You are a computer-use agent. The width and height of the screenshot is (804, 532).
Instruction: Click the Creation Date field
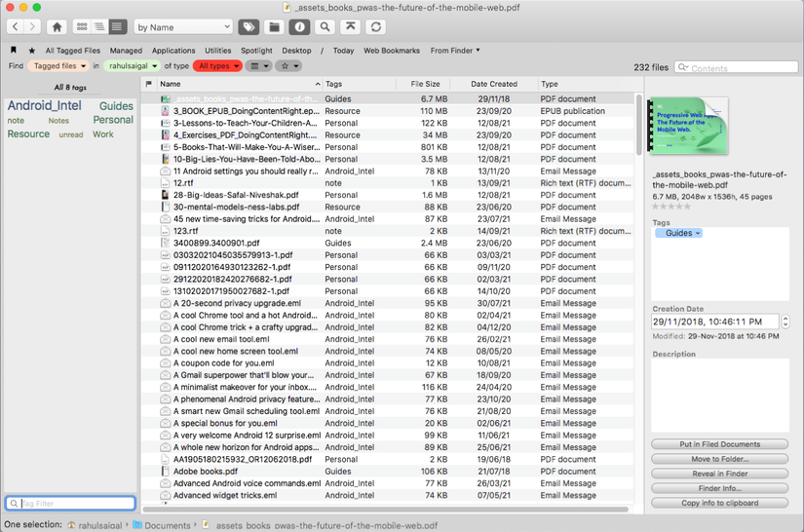click(715, 322)
